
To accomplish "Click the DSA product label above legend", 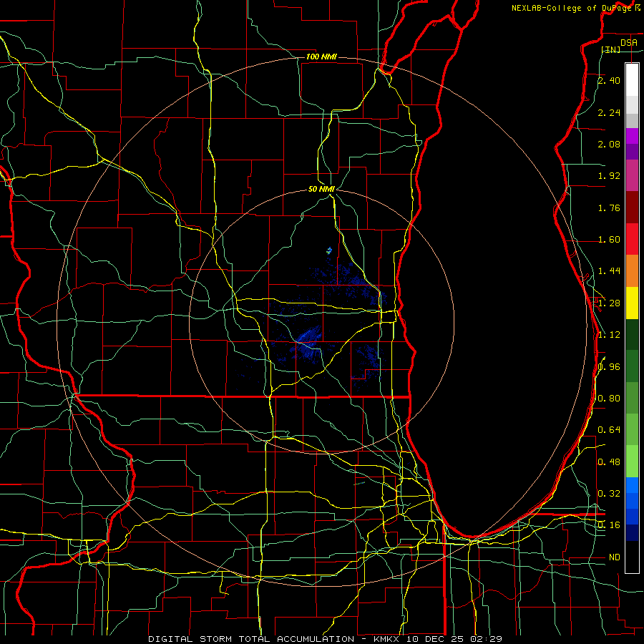I will tap(629, 42).
